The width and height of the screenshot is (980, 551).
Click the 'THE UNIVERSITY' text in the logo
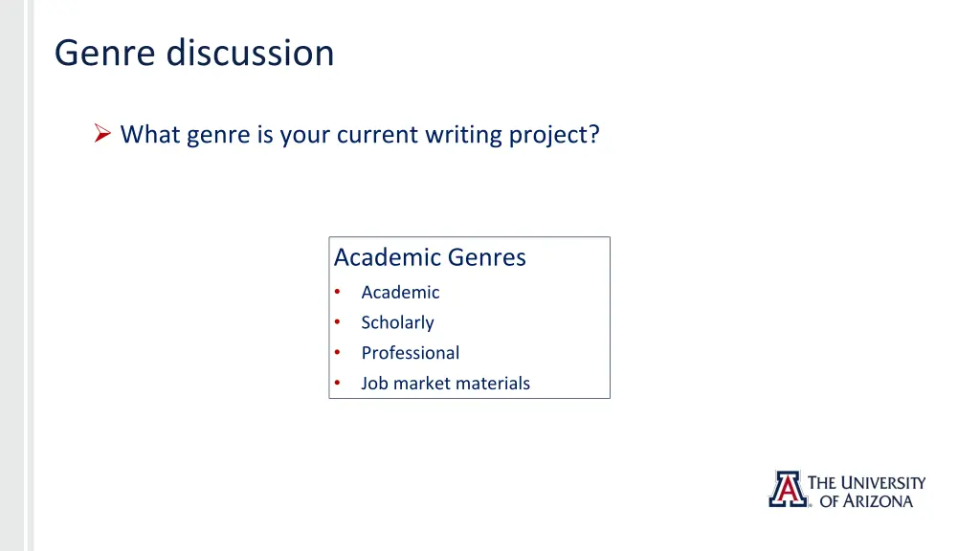pyautogui.click(x=866, y=483)
